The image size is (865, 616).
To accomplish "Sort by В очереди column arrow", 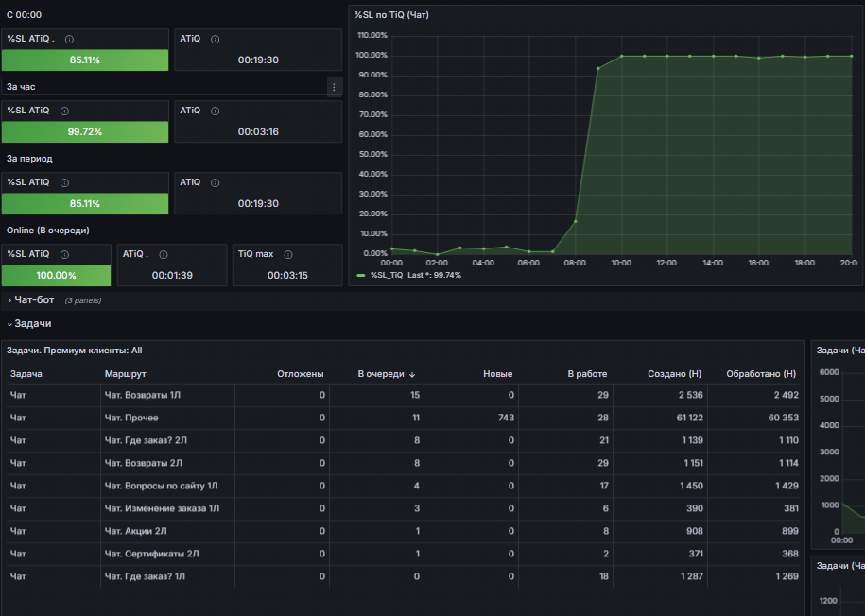I will click(412, 374).
